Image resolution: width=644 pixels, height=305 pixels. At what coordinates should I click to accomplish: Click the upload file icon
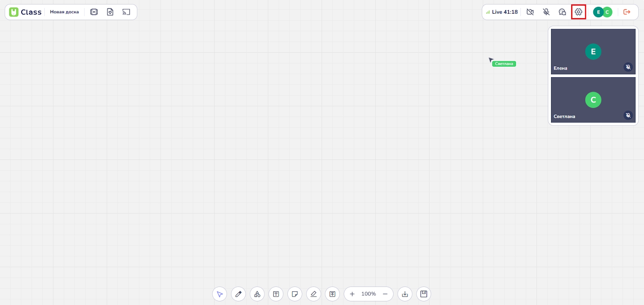(x=332, y=294)
